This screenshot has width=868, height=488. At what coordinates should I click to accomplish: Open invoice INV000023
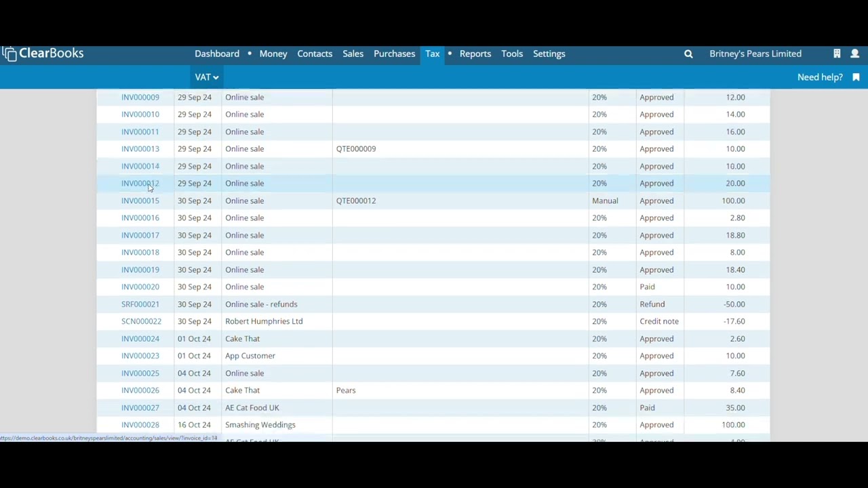140,356
